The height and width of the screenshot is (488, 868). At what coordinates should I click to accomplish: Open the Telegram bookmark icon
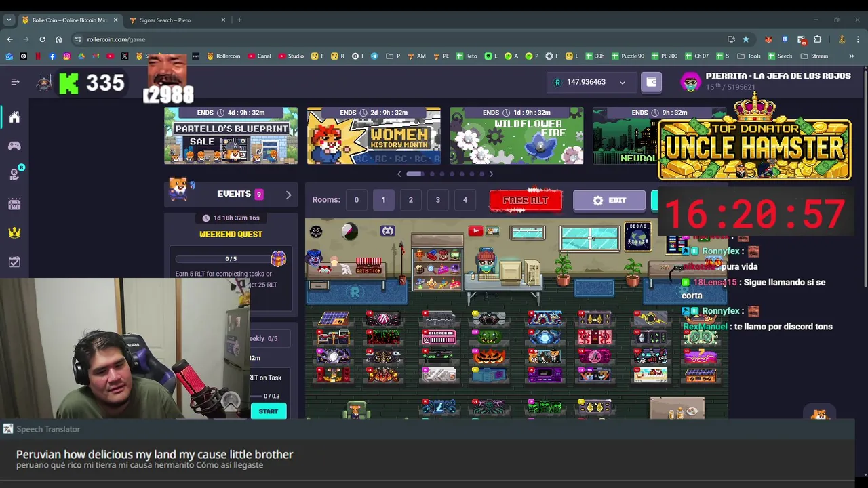coord(374,56)
